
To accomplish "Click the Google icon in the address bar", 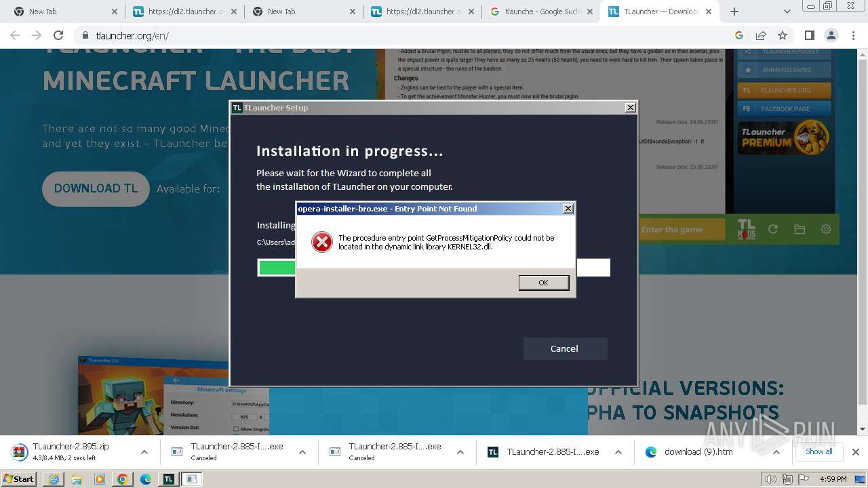I will tap(739, 35).
